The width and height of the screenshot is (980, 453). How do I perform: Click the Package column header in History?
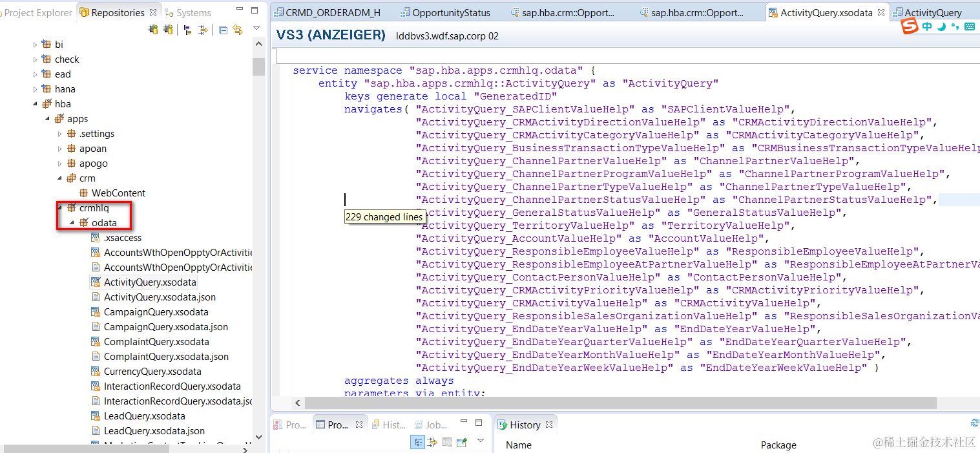[778, 445]
